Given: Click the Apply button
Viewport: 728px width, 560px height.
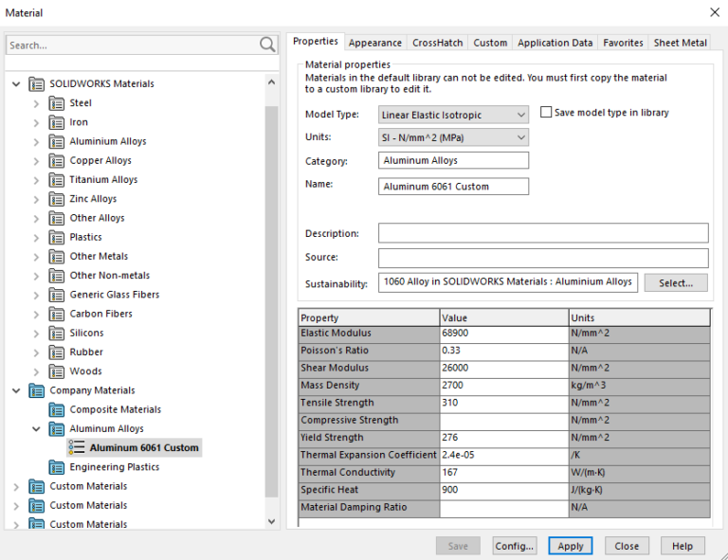Looking at the screenshot, I should 570,546.
